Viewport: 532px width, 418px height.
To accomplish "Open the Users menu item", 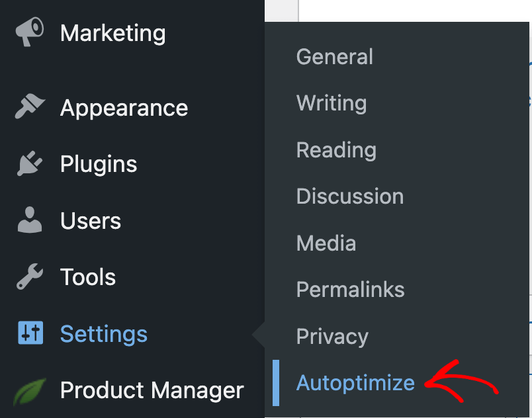I will pos(91,221).
